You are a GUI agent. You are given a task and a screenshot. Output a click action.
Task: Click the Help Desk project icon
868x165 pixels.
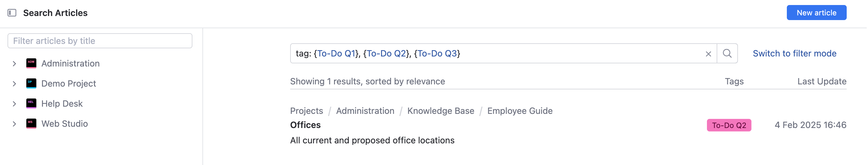pos(31,104)
